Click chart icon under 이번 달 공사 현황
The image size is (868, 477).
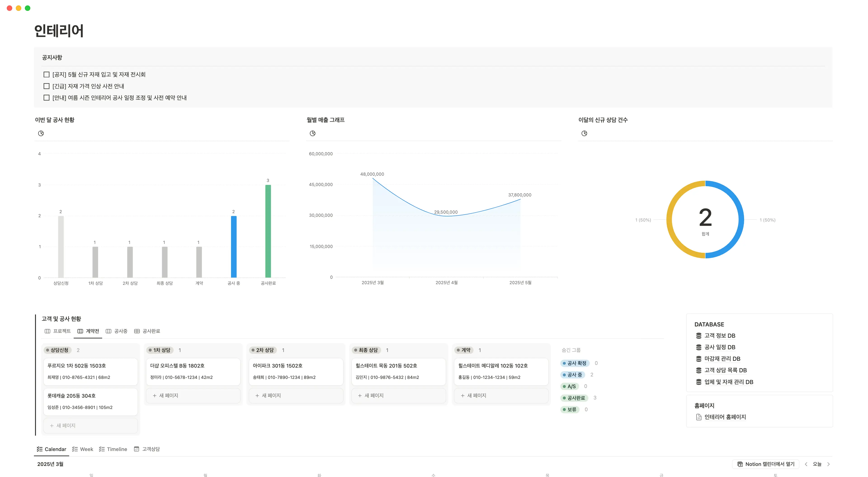(x=41, y=134)
